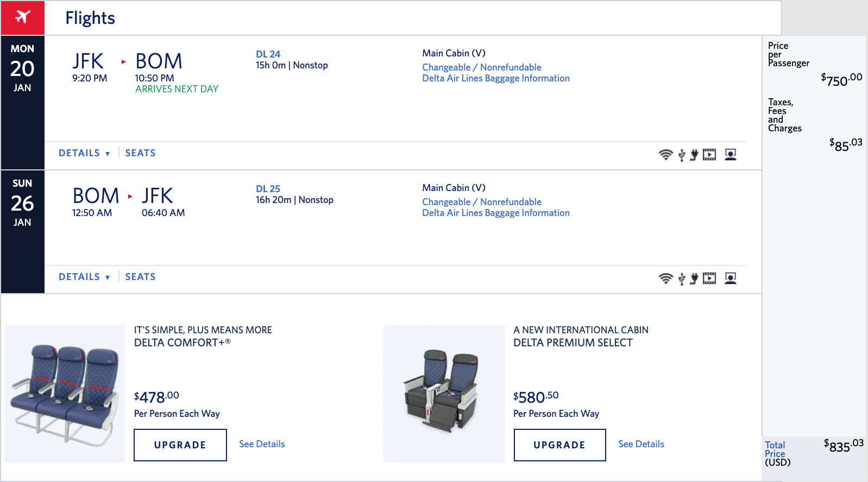868x482 pixels.
Task: Click the USB port icon for DL 24
Action: tap(682, 155)
